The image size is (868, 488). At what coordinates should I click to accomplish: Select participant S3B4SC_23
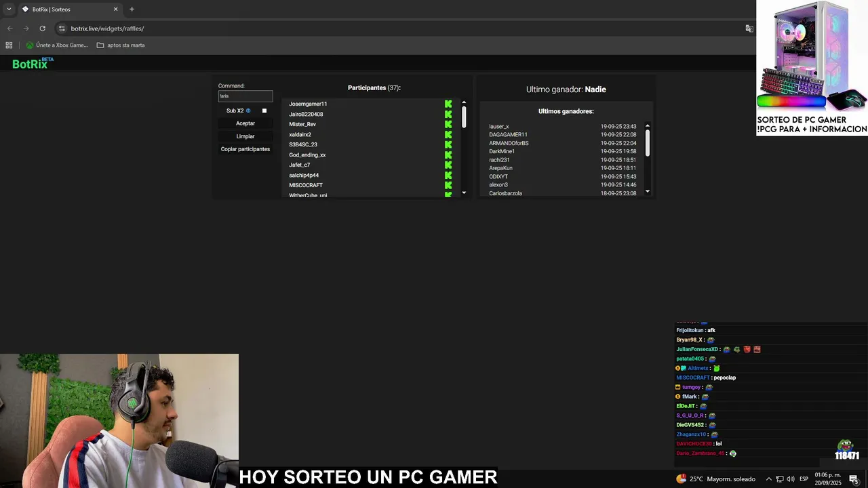(303, 144)
